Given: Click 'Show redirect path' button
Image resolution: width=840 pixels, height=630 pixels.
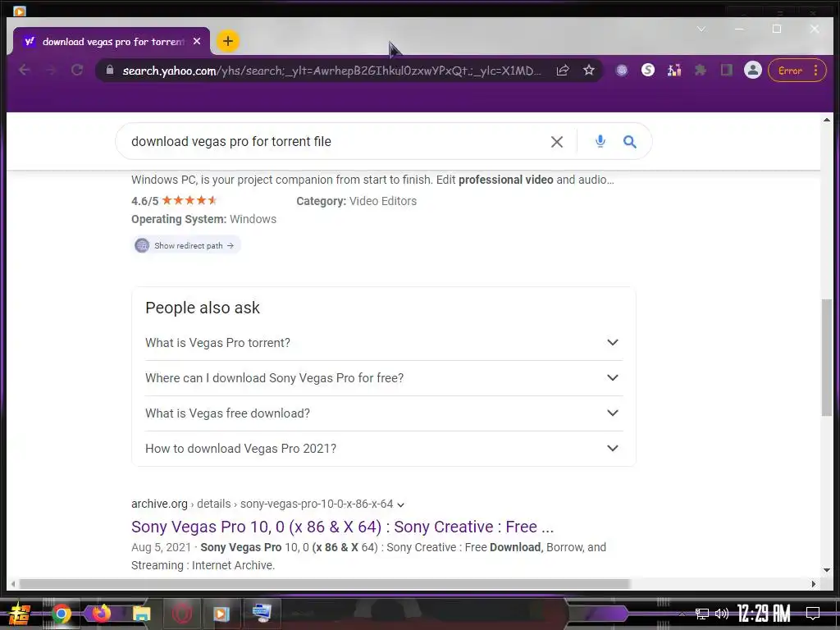Looking at the screenshot, I should [x=186, y=245].
